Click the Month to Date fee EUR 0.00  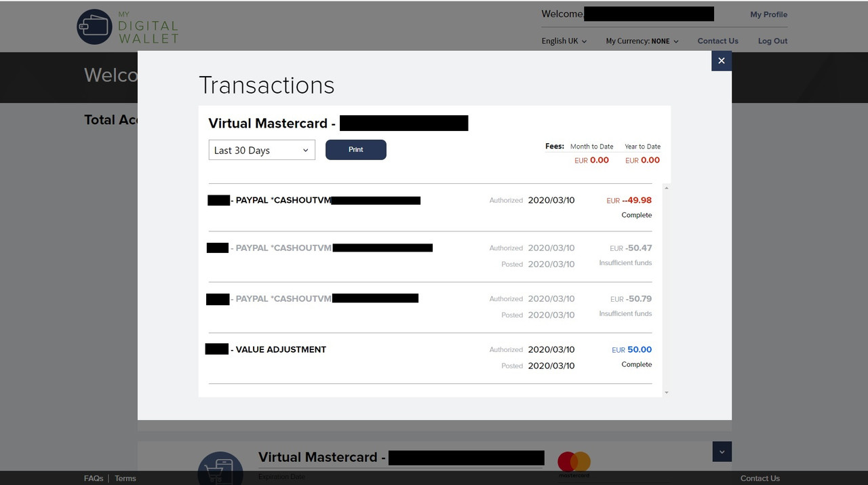pyautogui.click(x=591, y=160)
